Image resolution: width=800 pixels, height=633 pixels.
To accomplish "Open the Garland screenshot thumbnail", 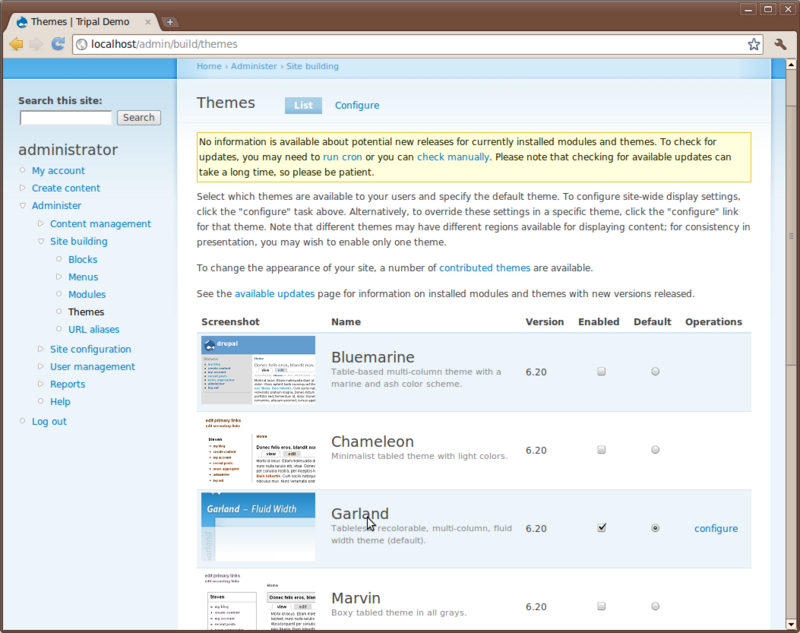I will click(x=258, y=527).
